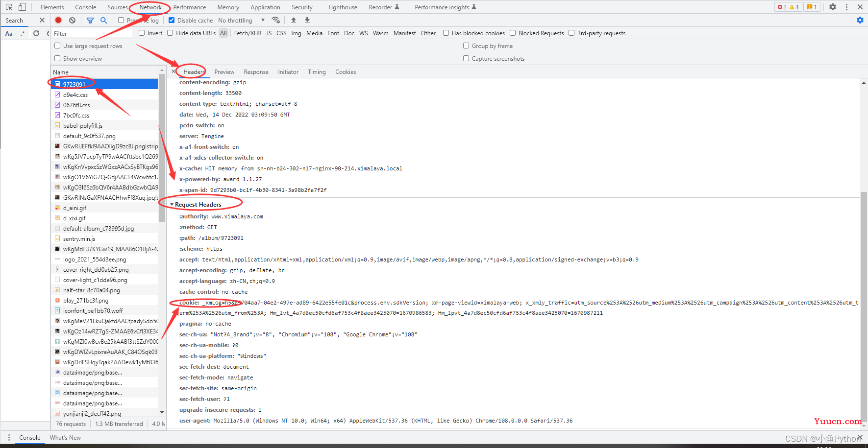Open network conditions via the Wi-Fi gear icon
Screen dimensions: 868x448
tap(276, 20)
